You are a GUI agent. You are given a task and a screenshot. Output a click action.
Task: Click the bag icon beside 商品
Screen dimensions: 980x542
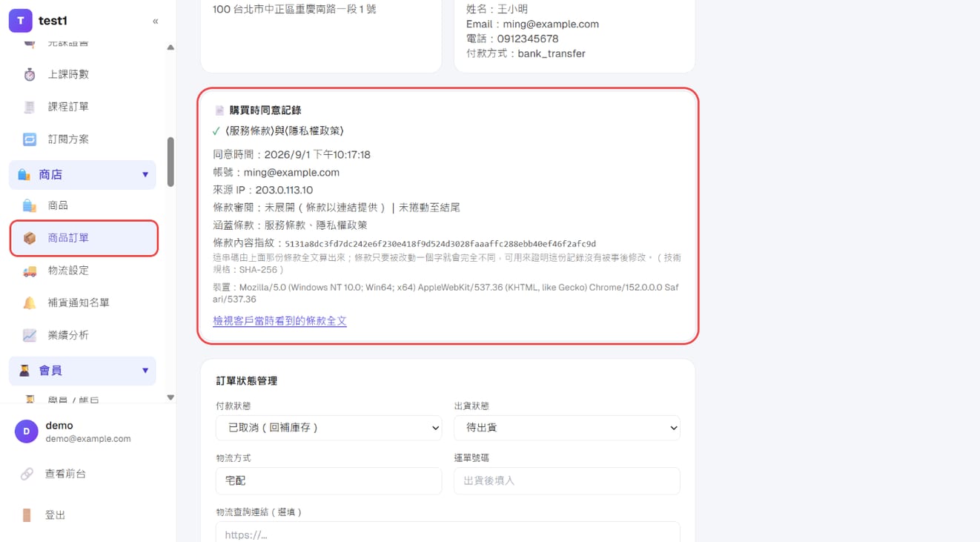30,205
